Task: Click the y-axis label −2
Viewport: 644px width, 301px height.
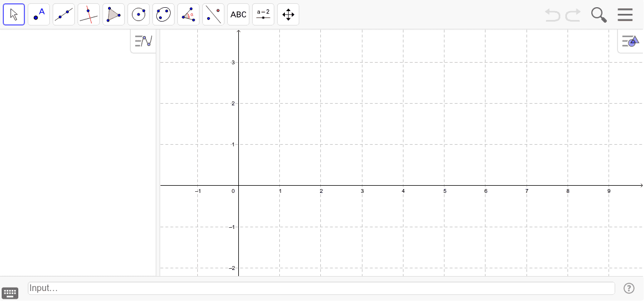Action: click(232, 268)
